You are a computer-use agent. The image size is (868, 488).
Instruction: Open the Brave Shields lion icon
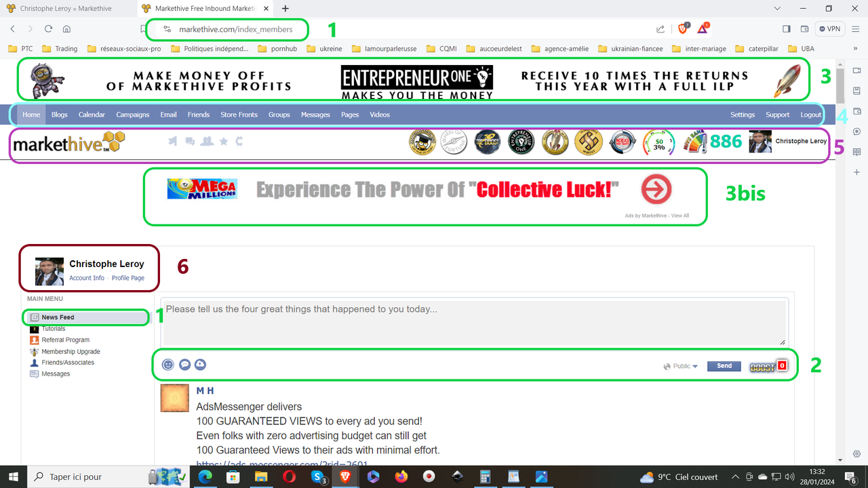pos(684,29)
